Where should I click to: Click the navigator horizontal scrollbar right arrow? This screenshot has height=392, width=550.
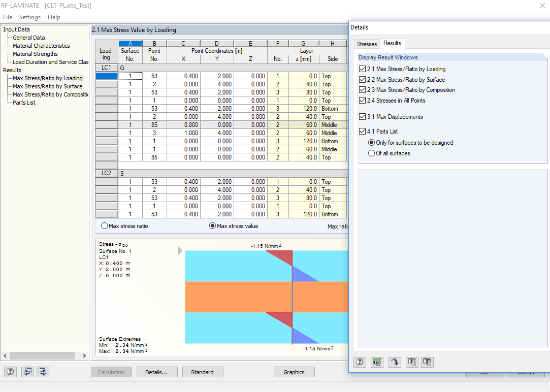click(85, 355)
